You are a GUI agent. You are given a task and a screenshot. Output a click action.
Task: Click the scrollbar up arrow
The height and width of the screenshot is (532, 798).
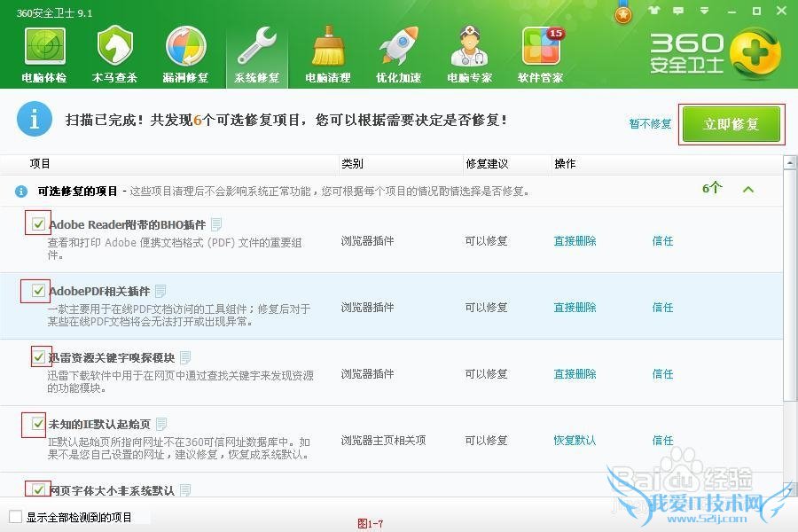click(x=790, y=162)
